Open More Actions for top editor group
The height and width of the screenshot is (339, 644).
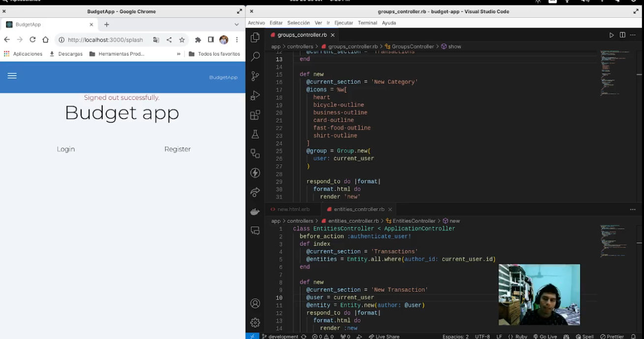633,35
